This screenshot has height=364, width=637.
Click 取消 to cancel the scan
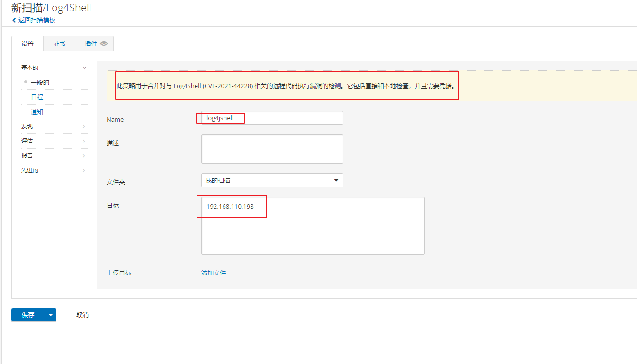click(82, 315)
